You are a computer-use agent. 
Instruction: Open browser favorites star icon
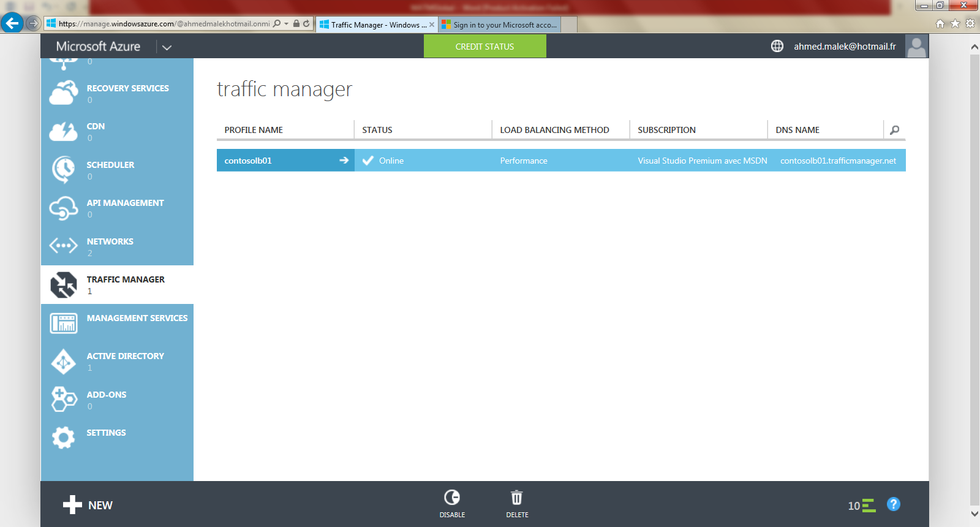pyautogui.click(x=955, y=23)
